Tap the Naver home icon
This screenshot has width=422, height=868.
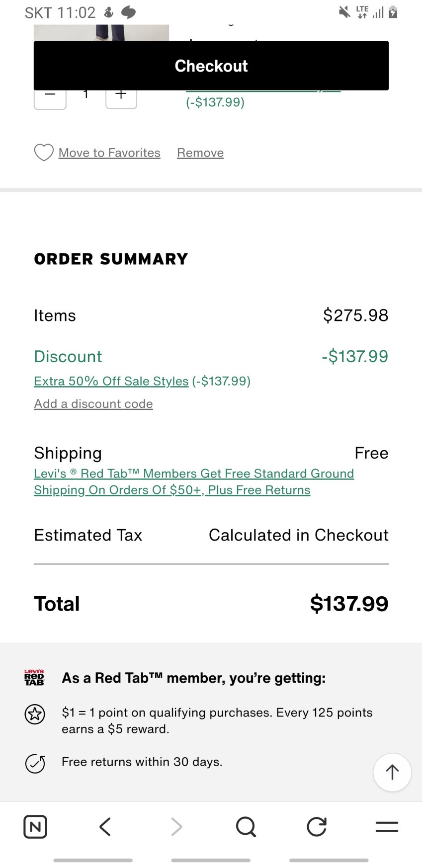35,827
